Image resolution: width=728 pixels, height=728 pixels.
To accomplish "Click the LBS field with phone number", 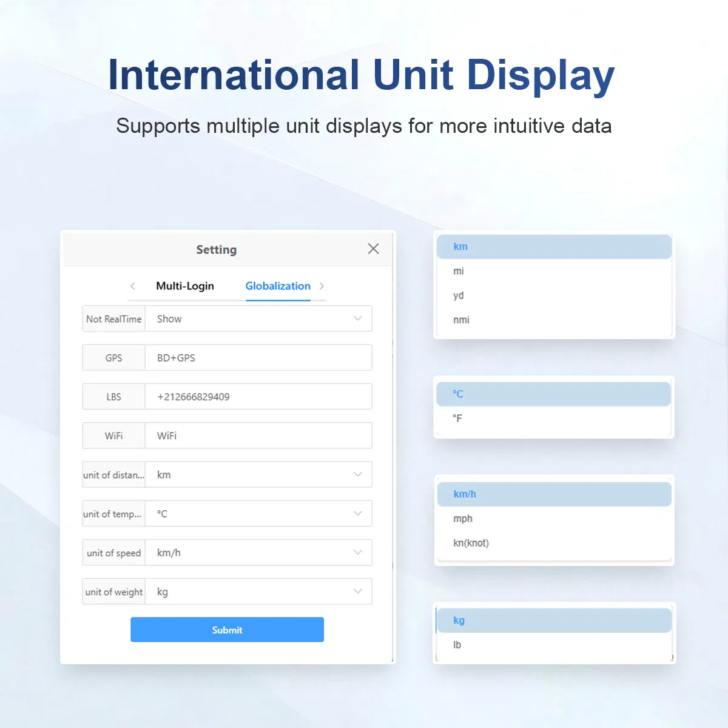I will [x=258, y=397].
